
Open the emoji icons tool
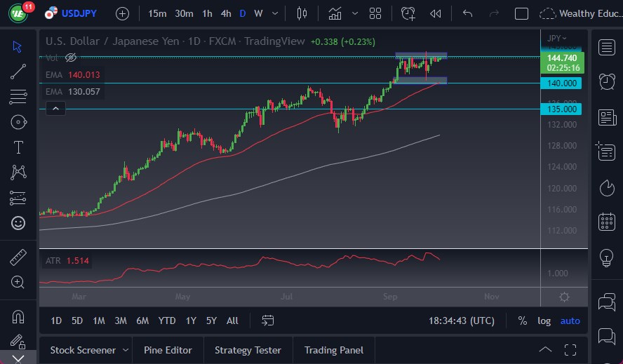tap(18, 223)
